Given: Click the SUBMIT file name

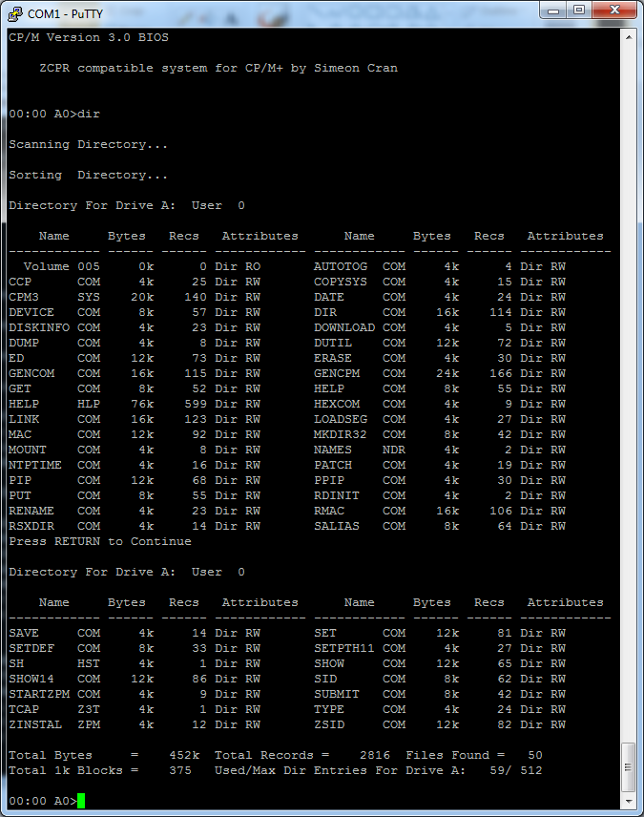Looking at the screenshot, I should pyautogui.click(x=337, y=694).
